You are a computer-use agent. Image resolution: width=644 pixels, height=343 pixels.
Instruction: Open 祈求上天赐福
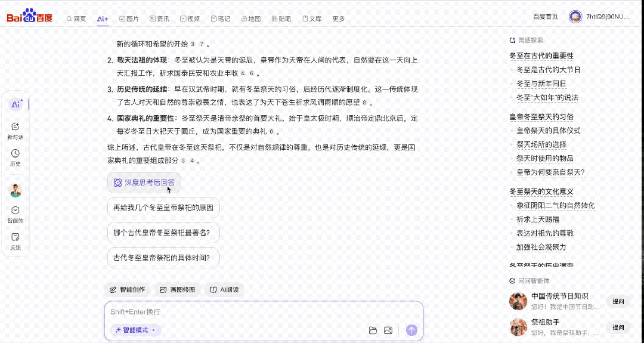[538, 220]
